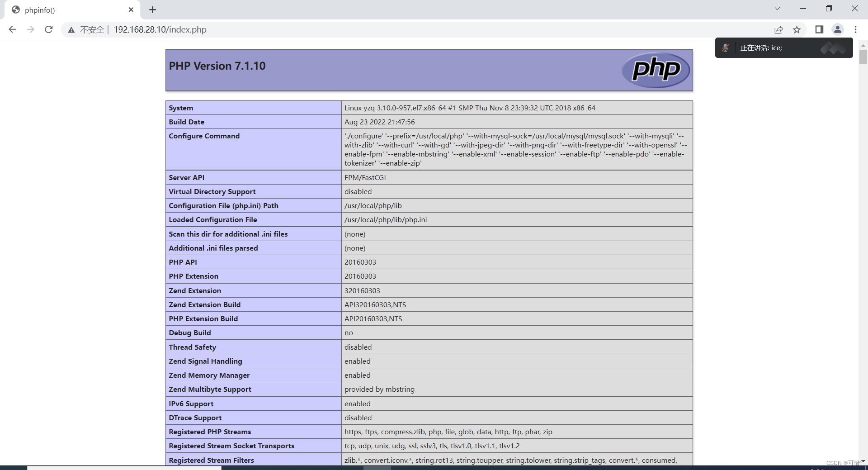
Task: Click the 'https, ftps, compress.zlib' streams value
Action: [448, 432]
